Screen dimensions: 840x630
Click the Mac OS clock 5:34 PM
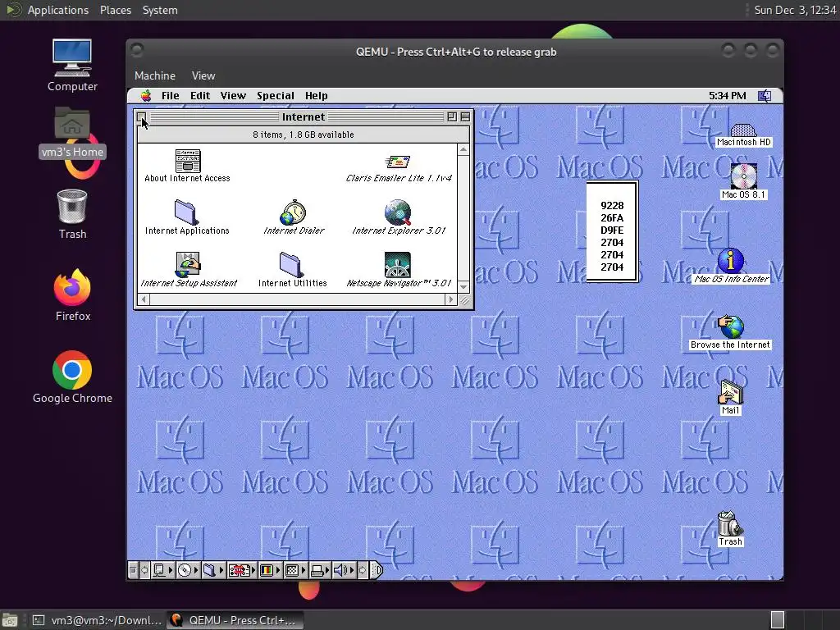pos(727,96)
